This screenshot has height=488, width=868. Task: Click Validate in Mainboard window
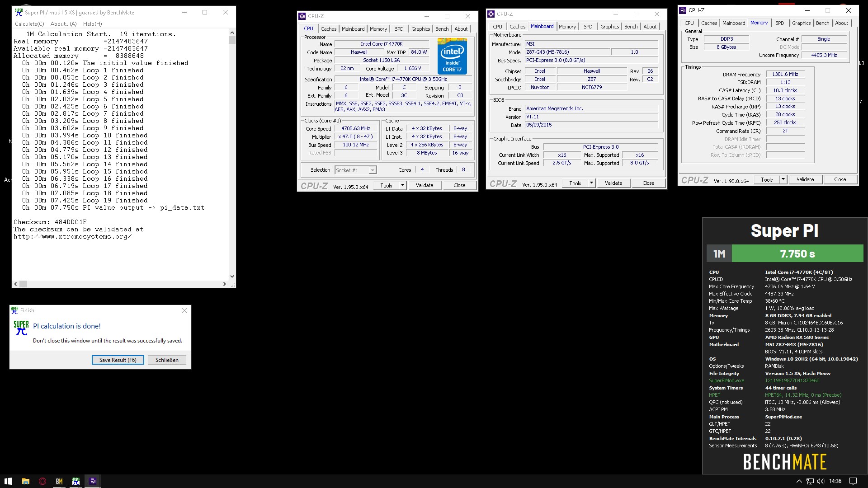point(613,183)
